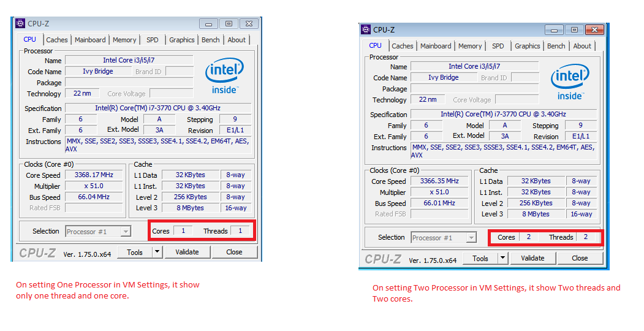644x331 pixels.
Task: Open Bench tab in right window
Action: click(x=556, y=46)
